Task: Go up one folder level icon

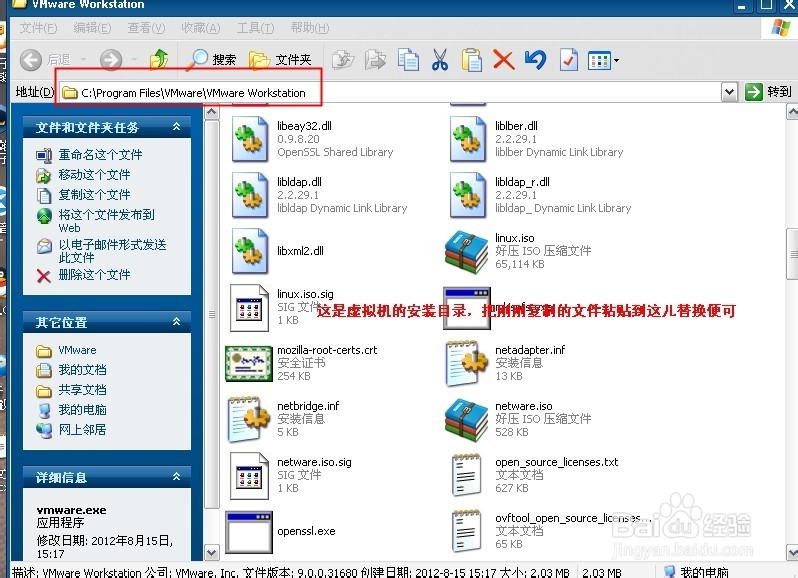Action: pos(159,60)
